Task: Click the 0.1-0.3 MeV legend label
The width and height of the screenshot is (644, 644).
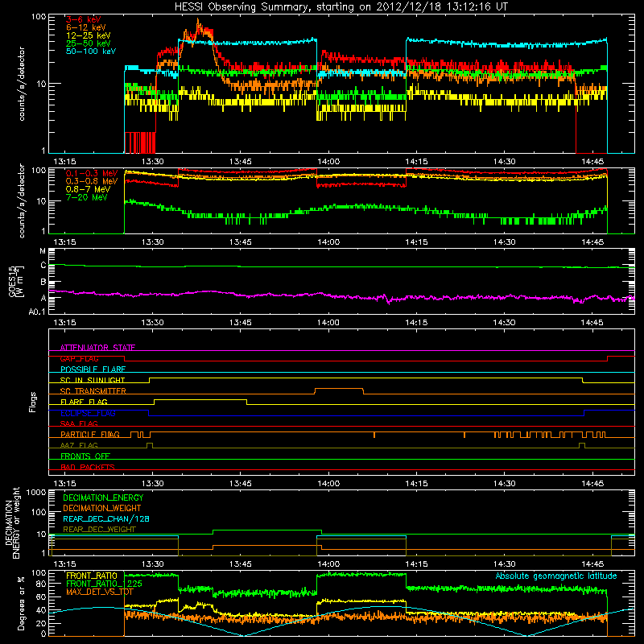Action: (92, 174)
